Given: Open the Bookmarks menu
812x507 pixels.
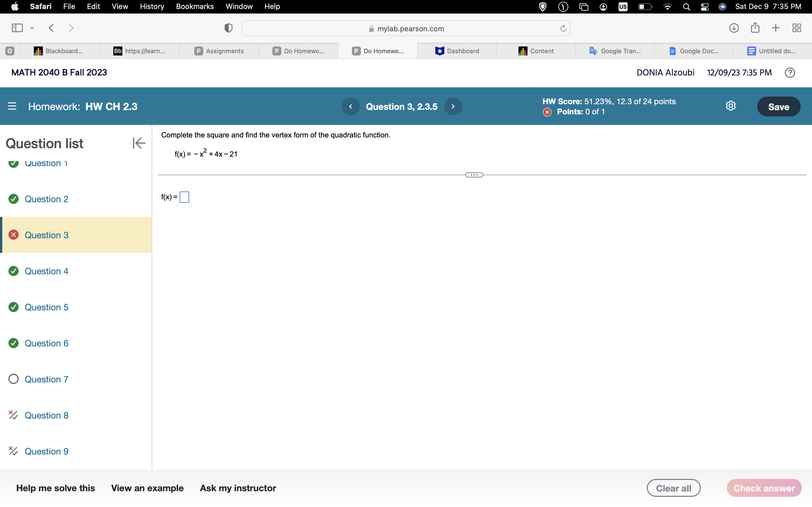Looking at the screenshot, I should pyautogui.click(x=195, y=6).
